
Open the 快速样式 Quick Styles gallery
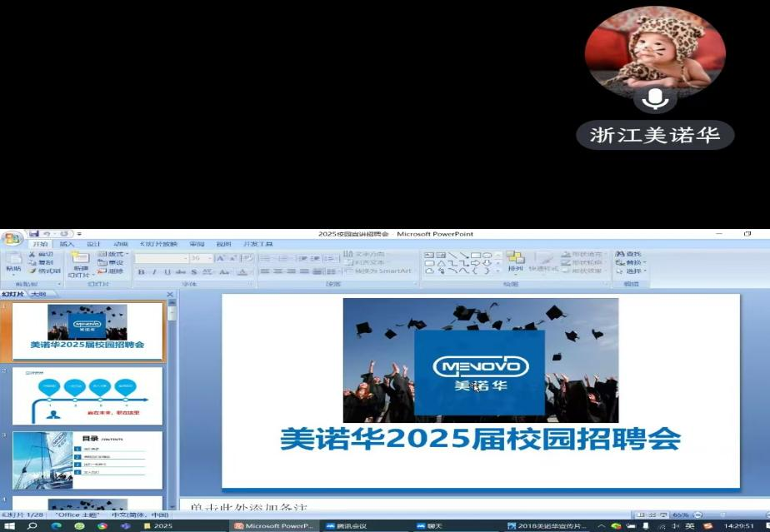[543, 262]
